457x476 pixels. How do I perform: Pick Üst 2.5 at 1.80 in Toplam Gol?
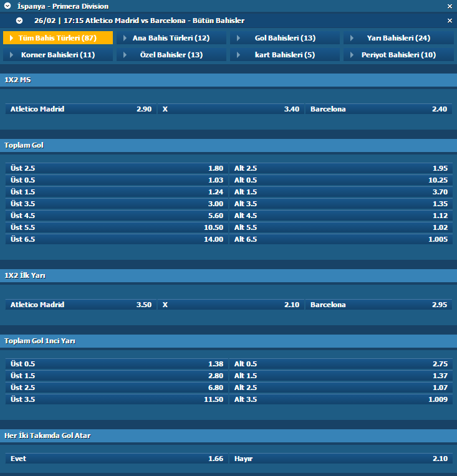[x=117, y=168]
